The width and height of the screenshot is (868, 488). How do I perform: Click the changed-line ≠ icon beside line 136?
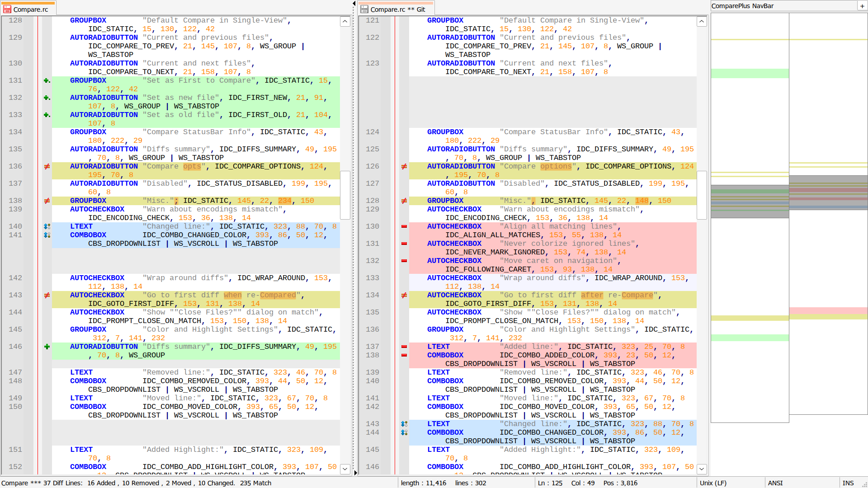tap(47, 167)
